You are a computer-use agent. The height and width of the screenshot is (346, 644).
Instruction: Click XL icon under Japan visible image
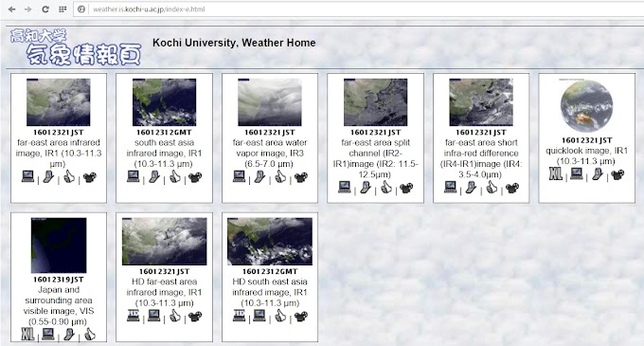(x=27, y=334)
